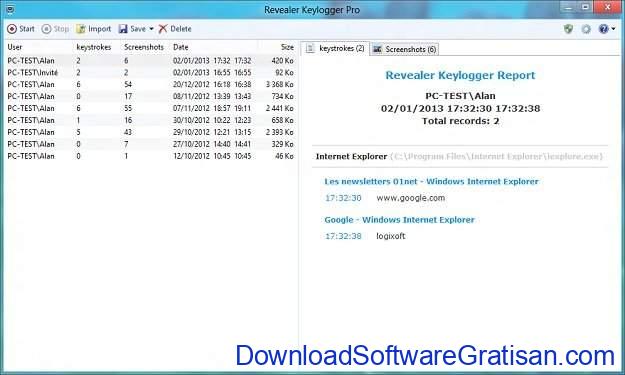The width and height of the screenshot is (625, 375).
Task: Click the Google - Windows Internet Explorer title
Action: (x=399, y=220)
